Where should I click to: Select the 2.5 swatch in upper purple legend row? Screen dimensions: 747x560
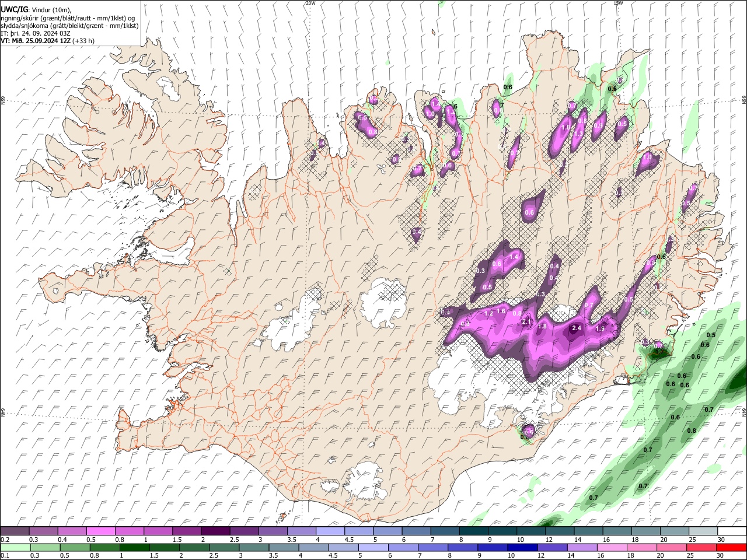[244, 531]
